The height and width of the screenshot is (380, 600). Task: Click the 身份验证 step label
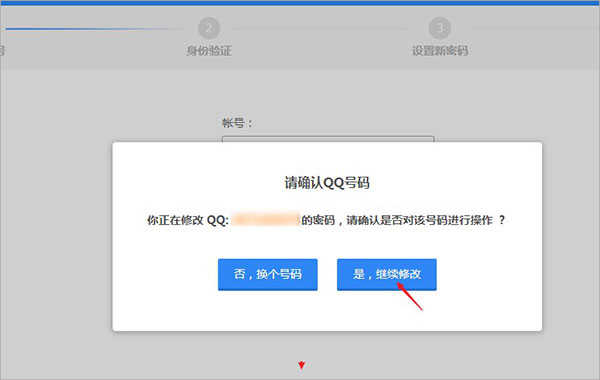(x=209, y=51)
